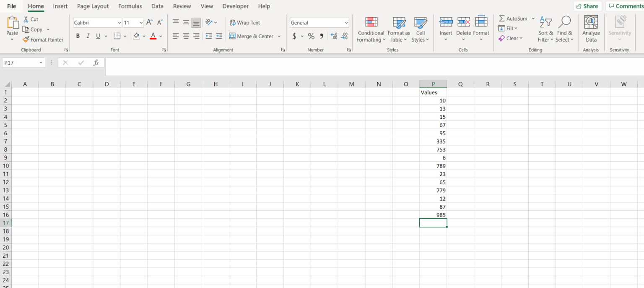Open Conditional Formatting options
The width and height of the screenshot is (644, 288).
[371, 29]
